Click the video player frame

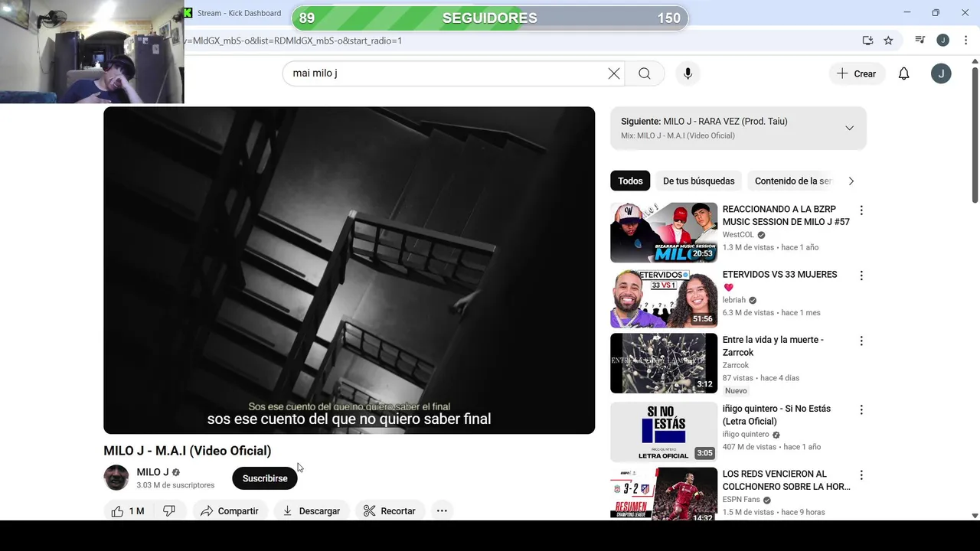pyautogui.click(x=349, y=270)
